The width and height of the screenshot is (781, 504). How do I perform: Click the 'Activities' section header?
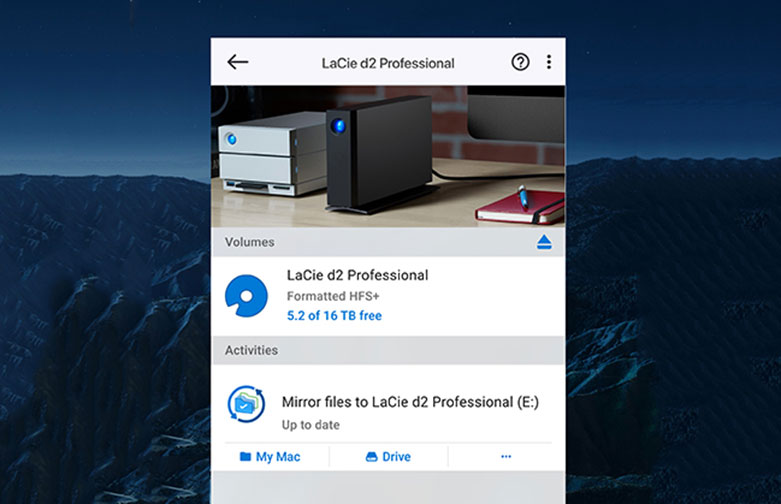coord(252,350)
